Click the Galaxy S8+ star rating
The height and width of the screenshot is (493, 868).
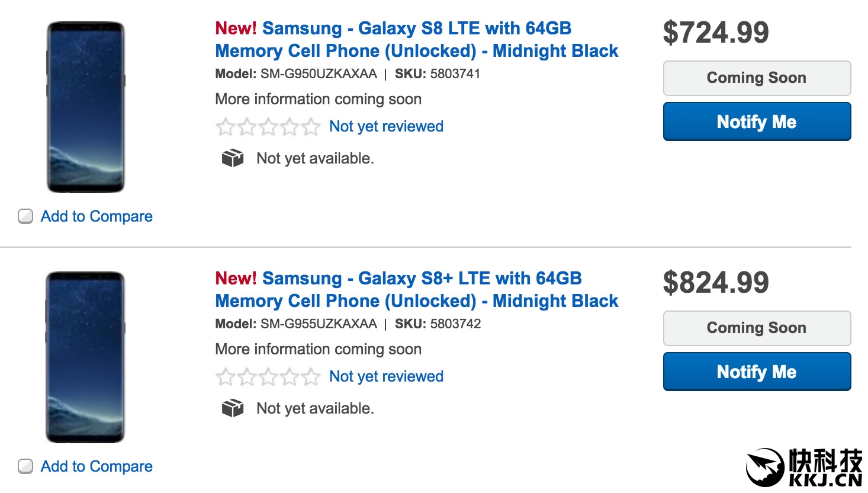pos(268,377)
